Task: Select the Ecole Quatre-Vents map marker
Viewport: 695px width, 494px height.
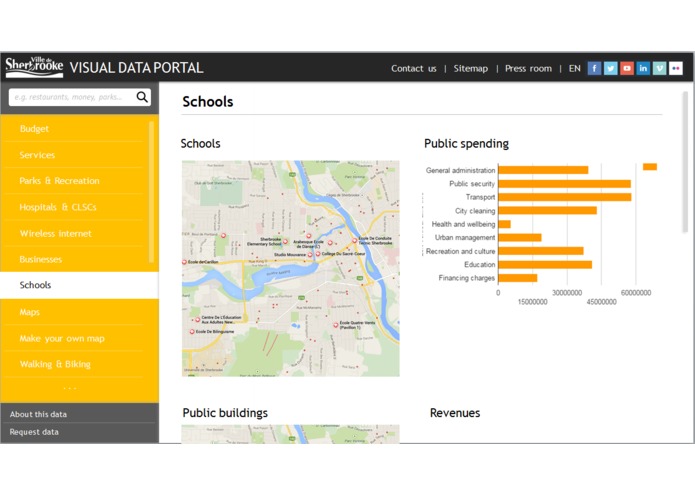Action: (336, 325)
